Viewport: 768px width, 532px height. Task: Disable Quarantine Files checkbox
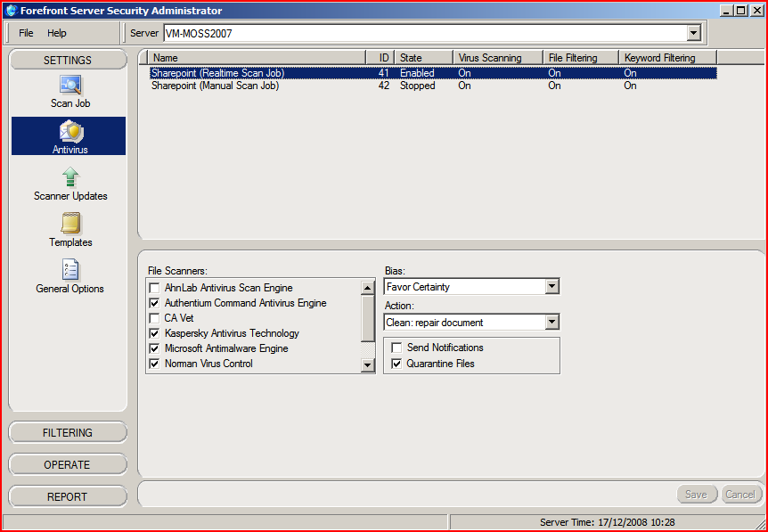pos(397,364)
